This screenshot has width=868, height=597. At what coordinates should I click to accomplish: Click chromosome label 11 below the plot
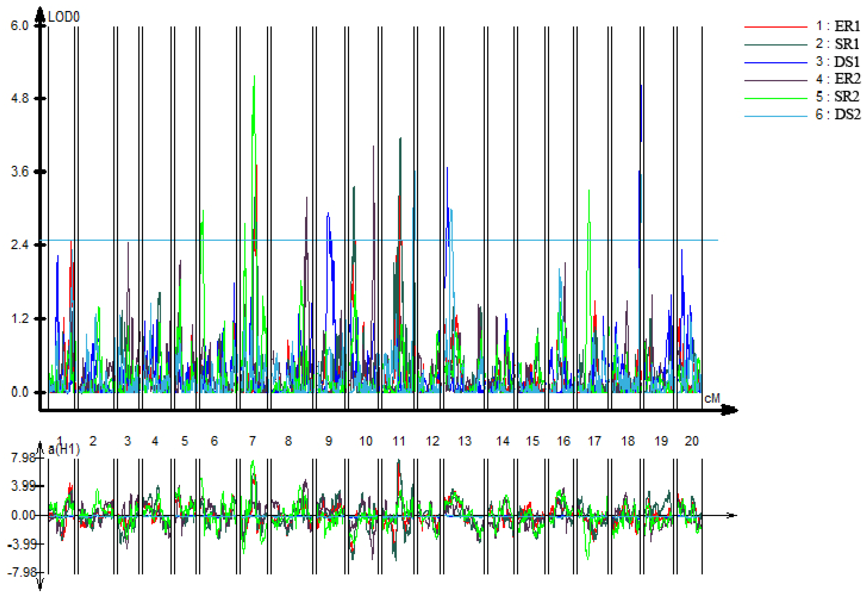point(399,441)
